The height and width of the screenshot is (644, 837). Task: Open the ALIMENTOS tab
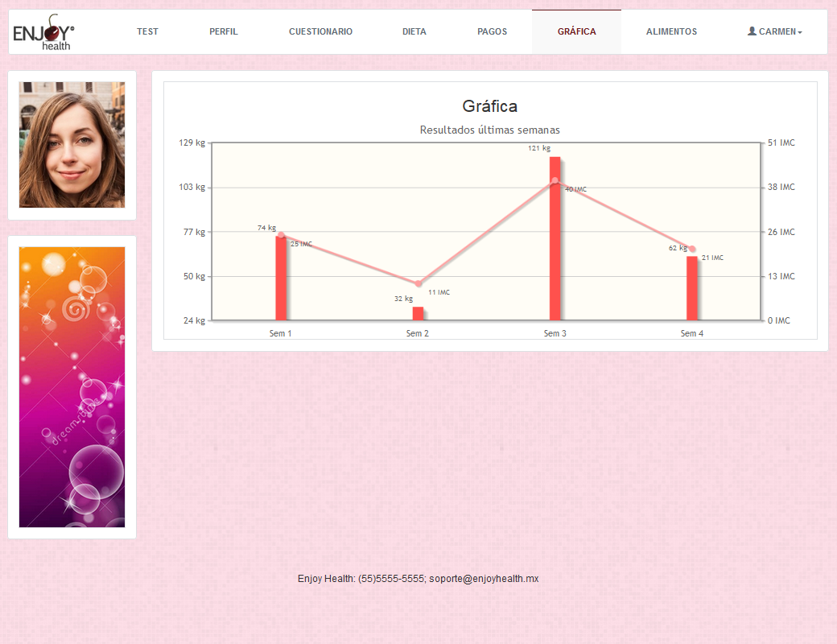click(671, 31)
